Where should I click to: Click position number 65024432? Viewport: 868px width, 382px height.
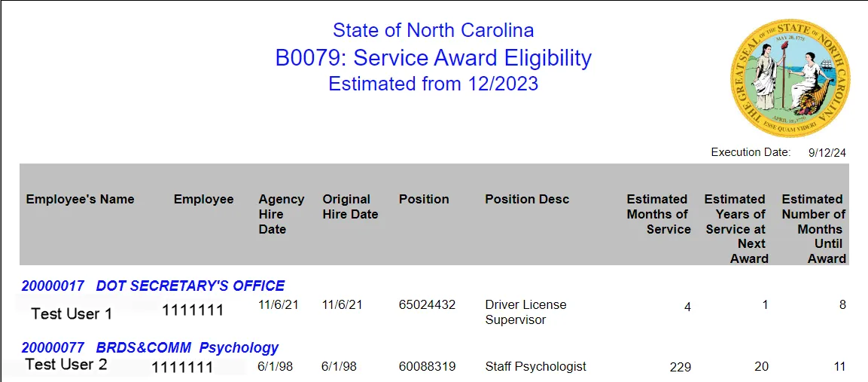pos(427,305)
